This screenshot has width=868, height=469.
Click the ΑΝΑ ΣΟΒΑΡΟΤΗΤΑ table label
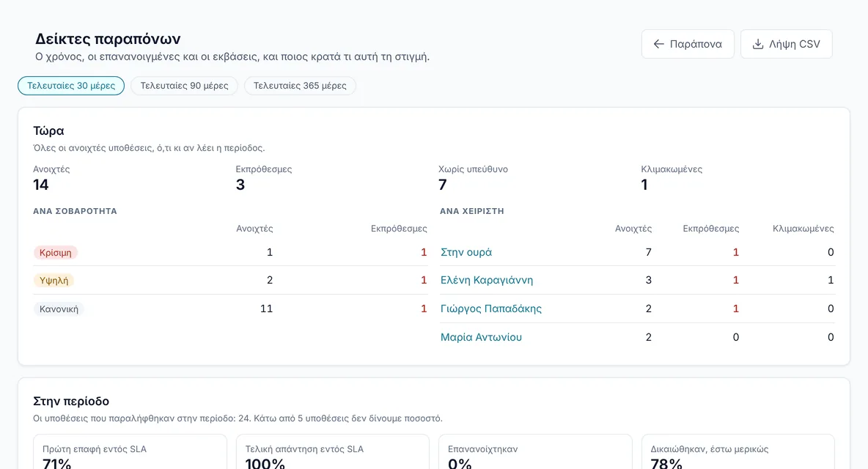[x=76, y=211]
